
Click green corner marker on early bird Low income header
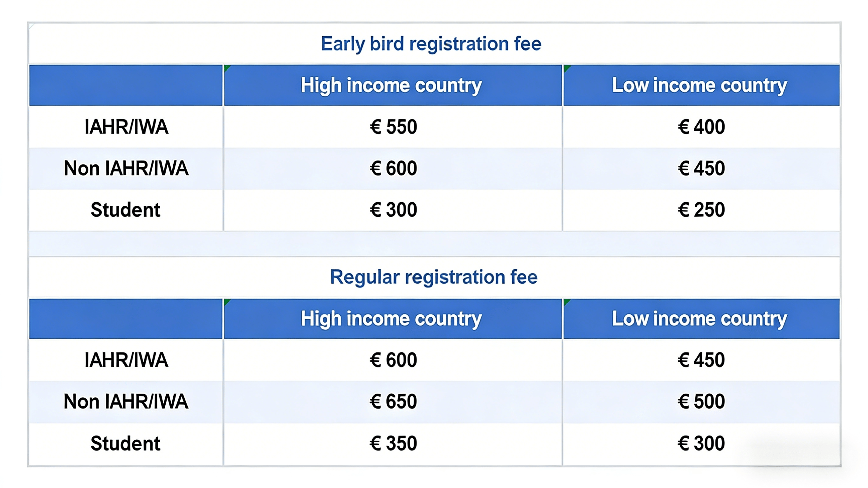(566, 68)
